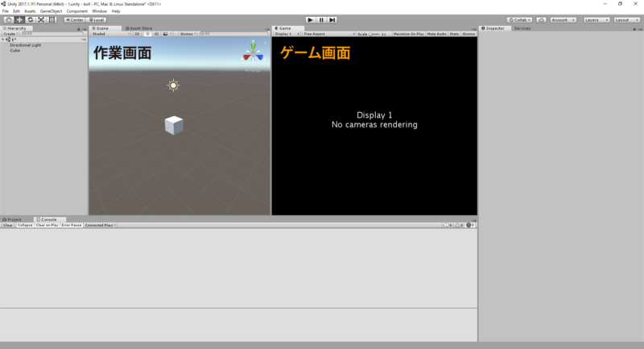
Task: Toggle scene effects image icon
Action: pyautogui.click(x=165, y=34)
